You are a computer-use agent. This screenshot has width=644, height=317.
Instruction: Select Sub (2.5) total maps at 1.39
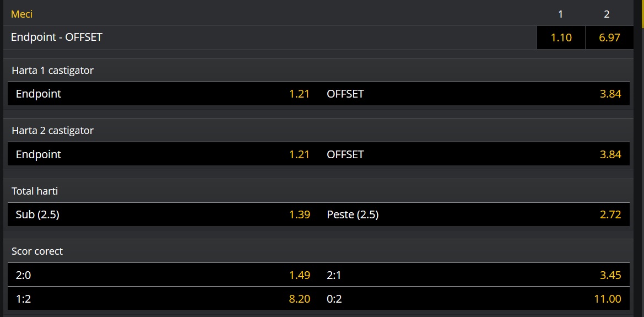click(163, 214)
